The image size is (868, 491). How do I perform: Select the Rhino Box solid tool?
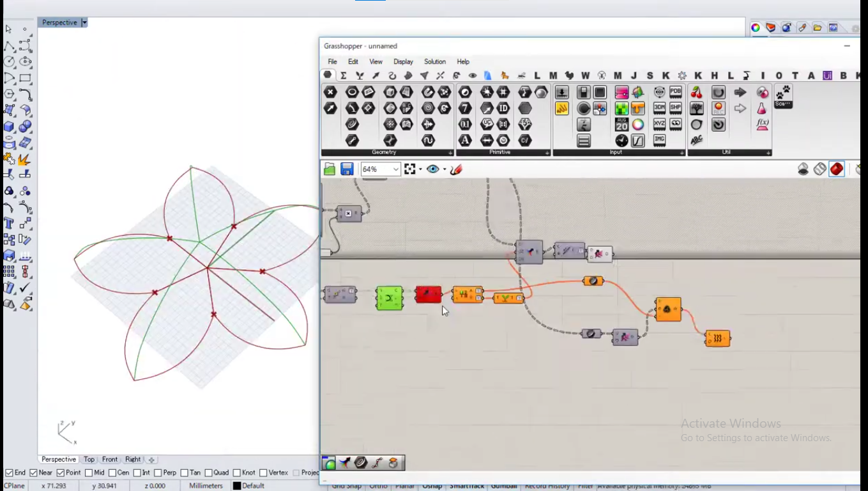10,127
